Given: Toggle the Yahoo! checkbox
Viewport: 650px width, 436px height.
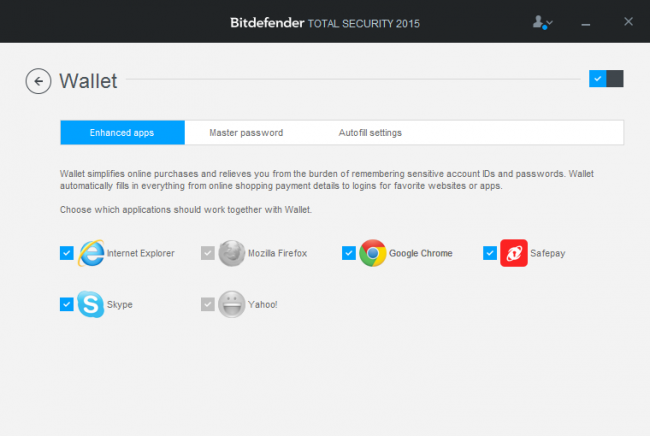Looking at the screenshot, I should point(208,304).
